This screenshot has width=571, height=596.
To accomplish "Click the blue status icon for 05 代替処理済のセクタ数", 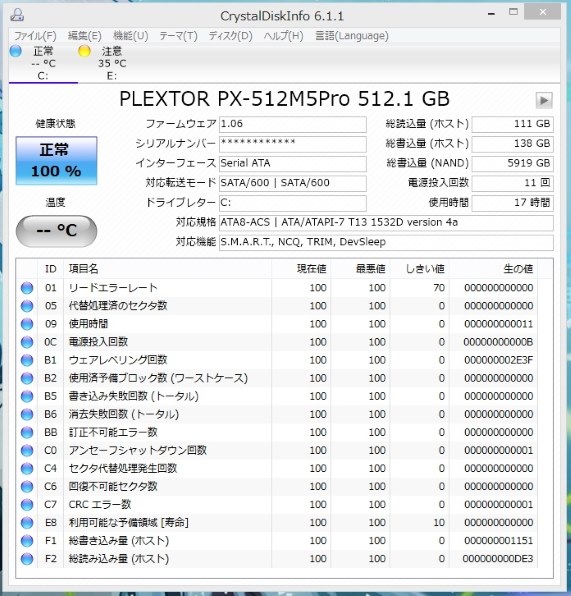I will [x=27, y=306].
